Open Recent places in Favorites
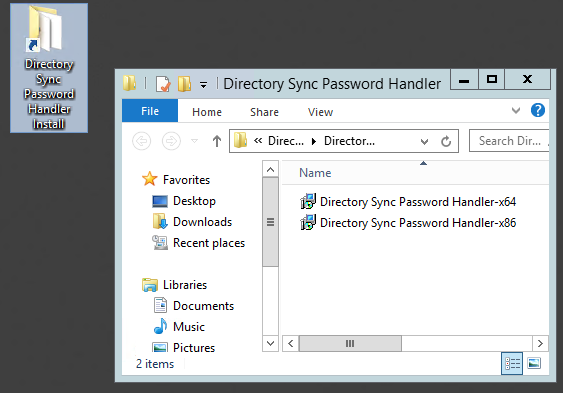This screenshot has height=393, width=563. point(209,243)
